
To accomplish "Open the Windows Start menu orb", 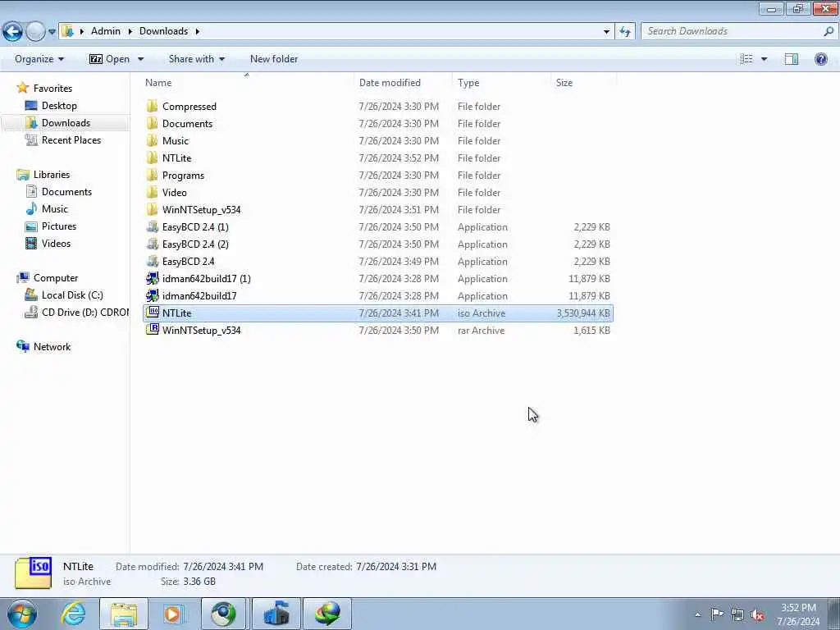I will 22,614.
